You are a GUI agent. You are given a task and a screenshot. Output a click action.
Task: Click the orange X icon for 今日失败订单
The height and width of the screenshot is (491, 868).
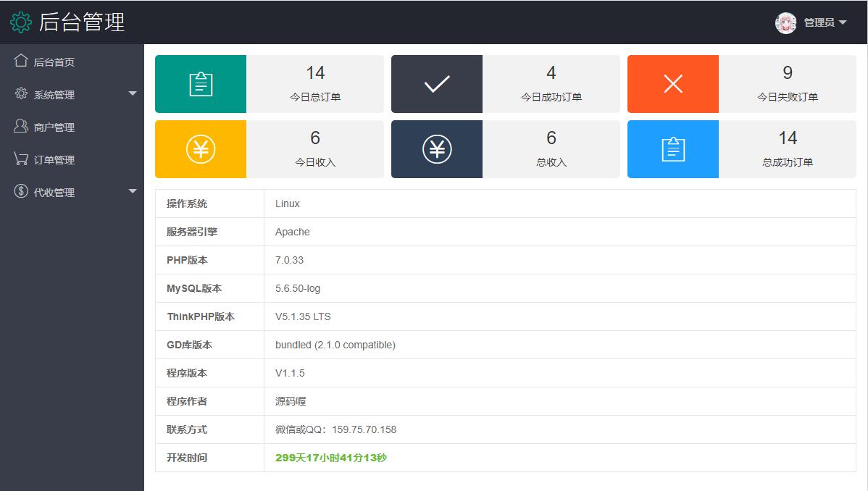coord(673,84)
